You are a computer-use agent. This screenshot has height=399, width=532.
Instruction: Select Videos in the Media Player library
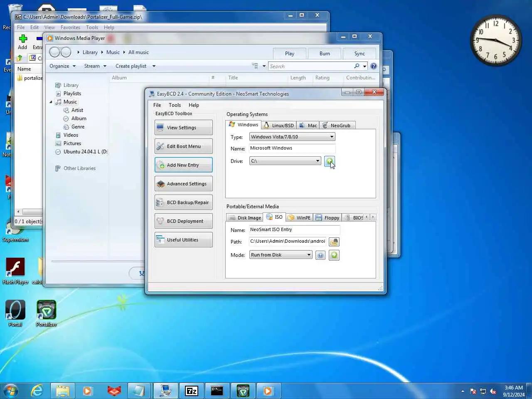[x=71, y=135]
